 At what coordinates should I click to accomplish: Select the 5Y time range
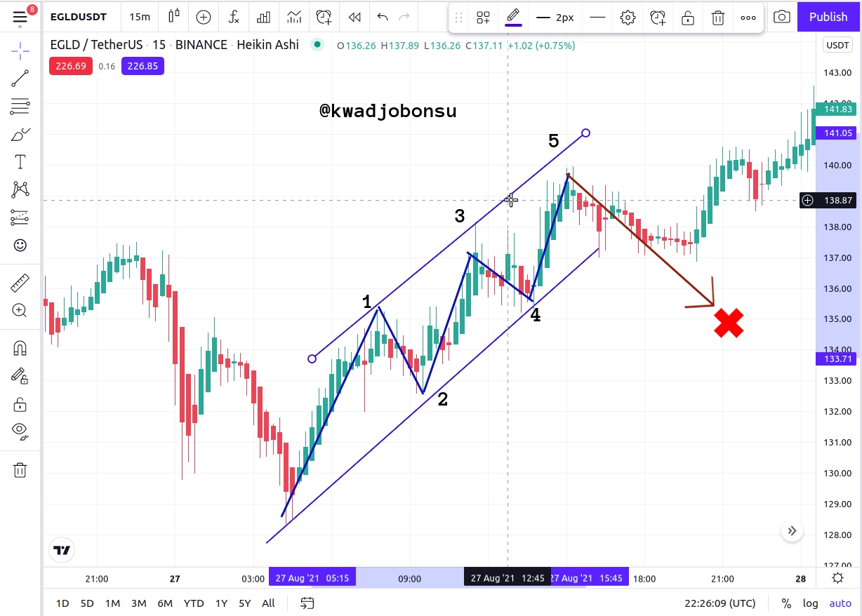[244, 603]
